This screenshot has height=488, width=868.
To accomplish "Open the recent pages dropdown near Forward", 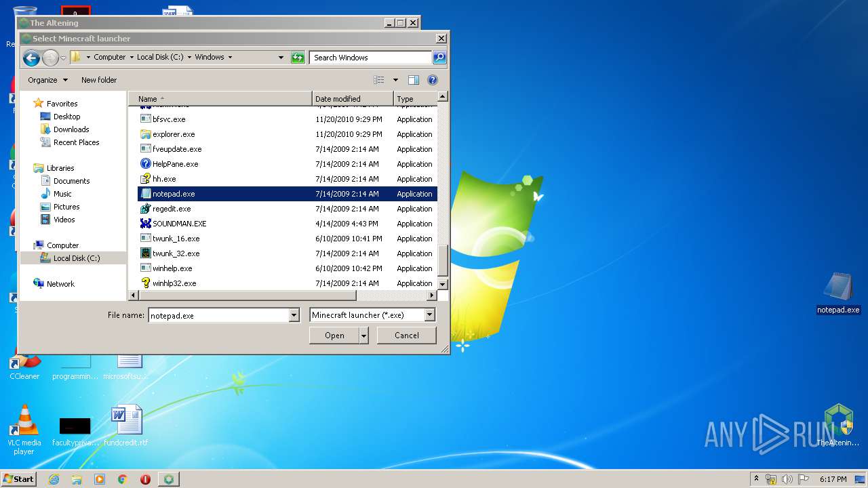I will 63,58.
